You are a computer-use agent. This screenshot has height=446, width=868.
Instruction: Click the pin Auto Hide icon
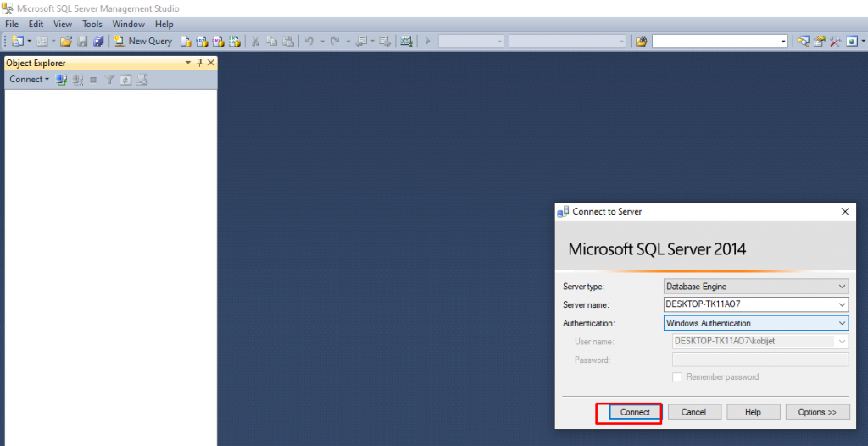point(200,63)
